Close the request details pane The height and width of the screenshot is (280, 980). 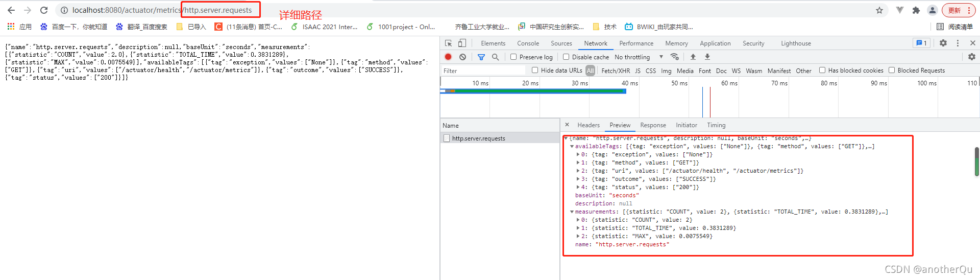(x=567, y=125)
